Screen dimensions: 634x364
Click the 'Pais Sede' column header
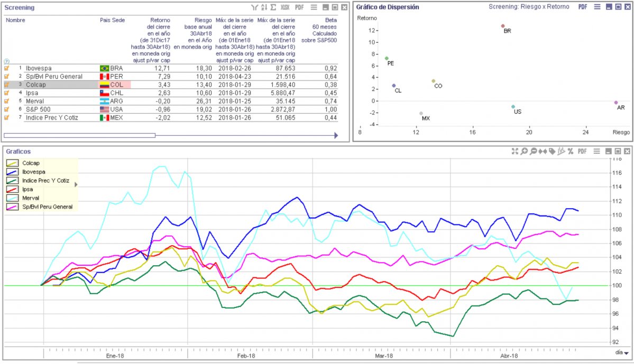pyautogui.click(x=112, y=20)
